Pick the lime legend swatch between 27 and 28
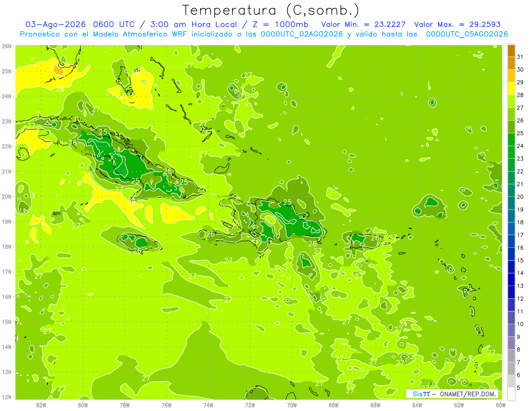Screen dimensions: 532x411 tap(511, 101)
